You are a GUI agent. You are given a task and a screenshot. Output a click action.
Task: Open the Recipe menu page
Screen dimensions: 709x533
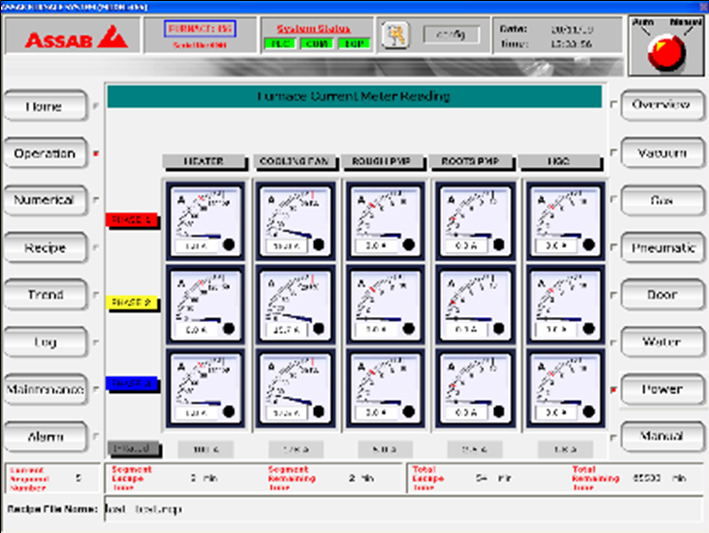click(44, 247)
